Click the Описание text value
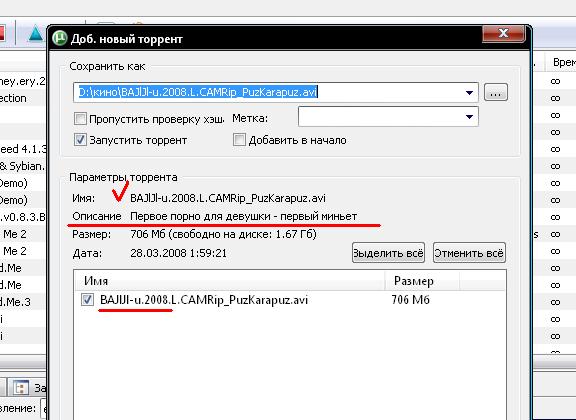The image size is (576, 420). pos(243,216)
